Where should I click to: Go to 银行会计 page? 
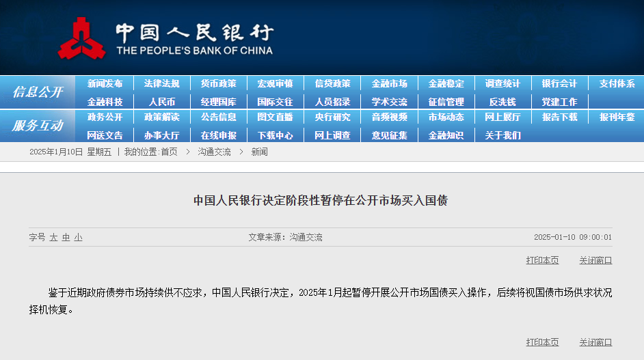pos(559,84)
